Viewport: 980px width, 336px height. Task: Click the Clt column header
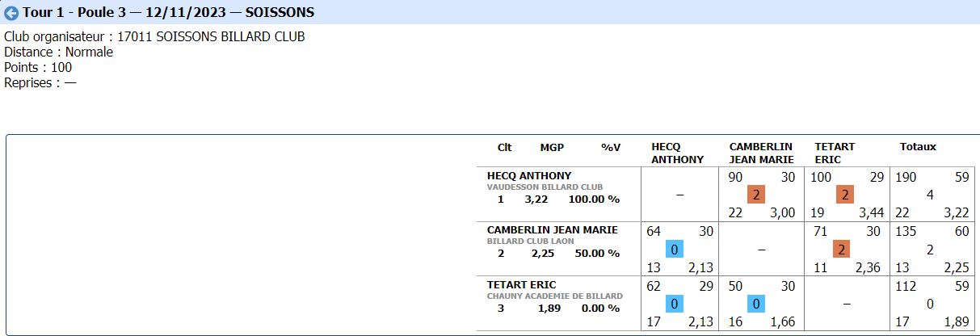(504, 148)
